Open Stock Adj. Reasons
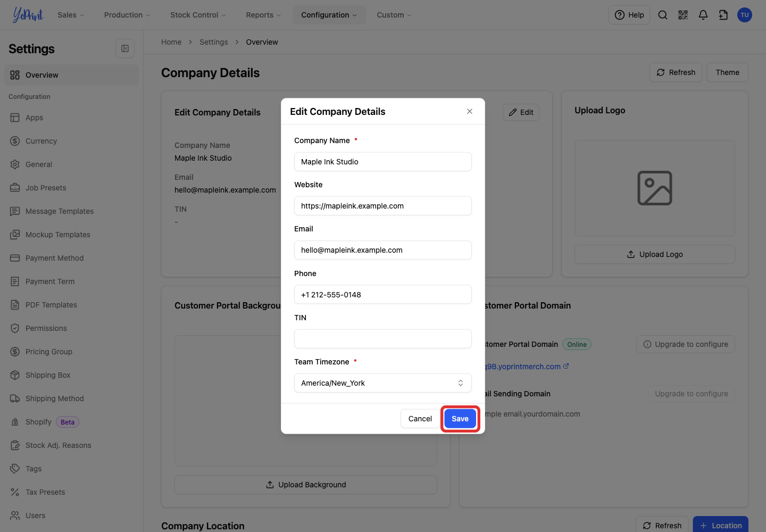The height and width of the screenshot is (532, 766). [x=71, y=445]
